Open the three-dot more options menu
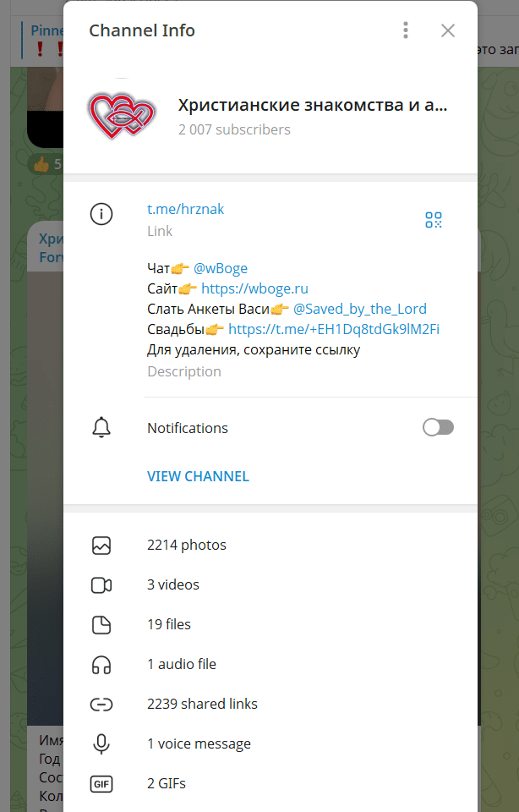Screen dimensions: 519x812 click(406, 31)
